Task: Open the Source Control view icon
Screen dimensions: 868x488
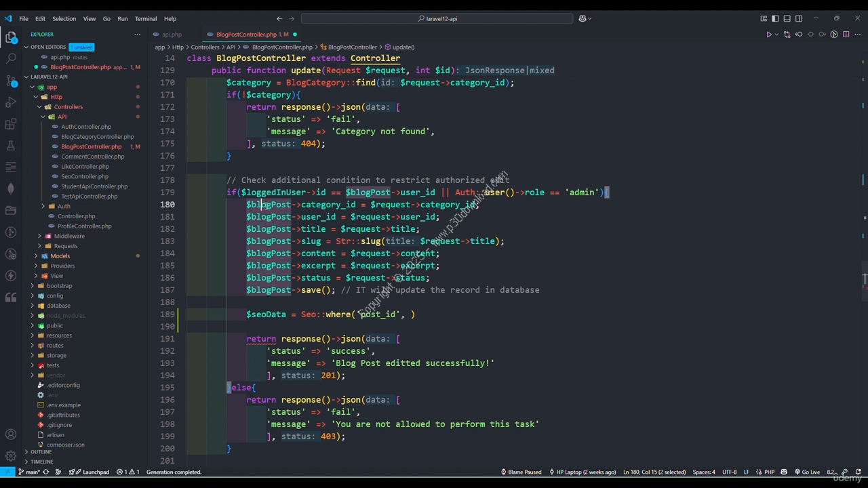Action: pos(11,81)
